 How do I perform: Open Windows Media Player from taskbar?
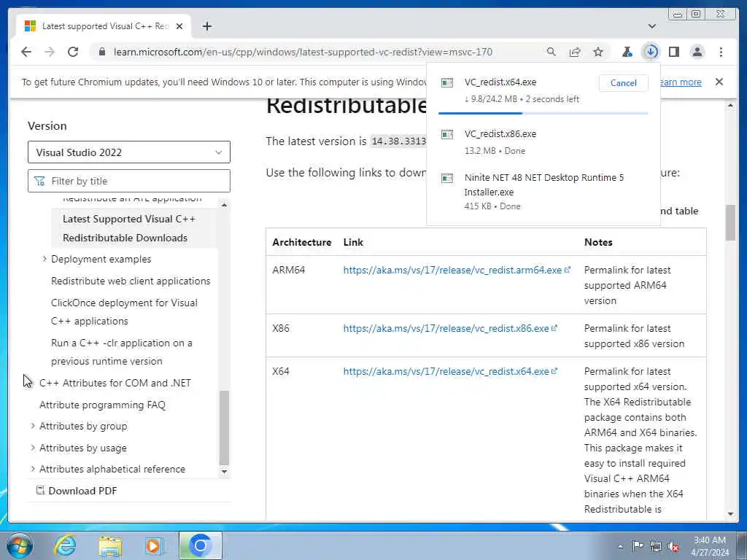(155, 545)
